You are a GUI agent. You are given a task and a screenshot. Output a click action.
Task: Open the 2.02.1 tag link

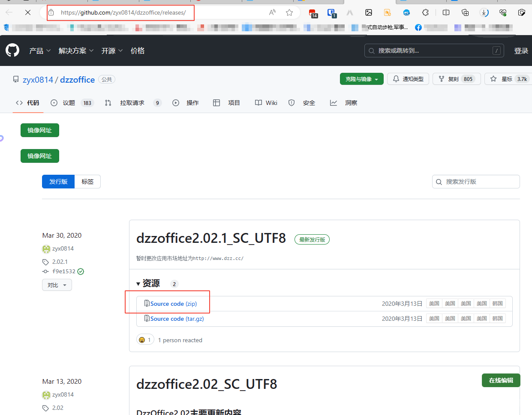[60, 262]
